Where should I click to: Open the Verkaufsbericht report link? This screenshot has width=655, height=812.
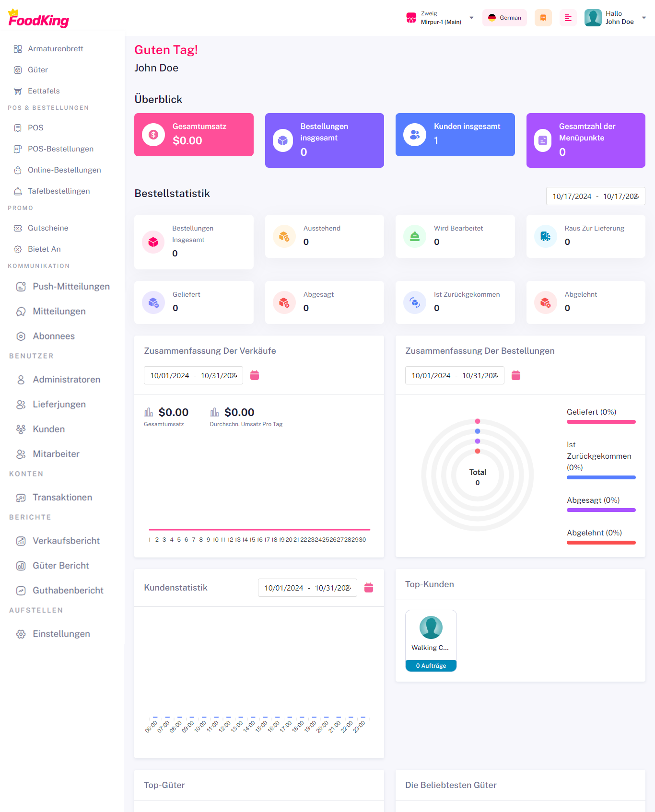coord(66,541)
